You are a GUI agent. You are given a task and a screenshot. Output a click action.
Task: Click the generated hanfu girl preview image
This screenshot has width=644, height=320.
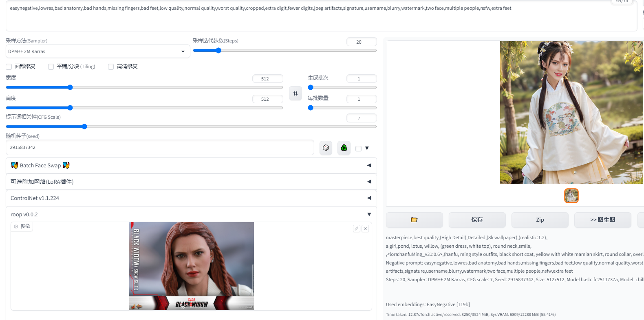tap(572, 112)
